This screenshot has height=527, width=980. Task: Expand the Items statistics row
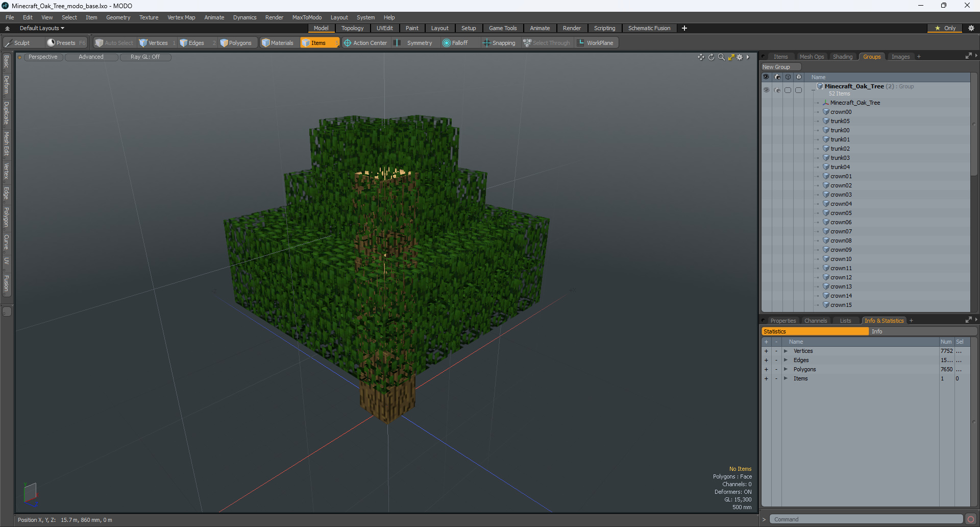point(786,378)
